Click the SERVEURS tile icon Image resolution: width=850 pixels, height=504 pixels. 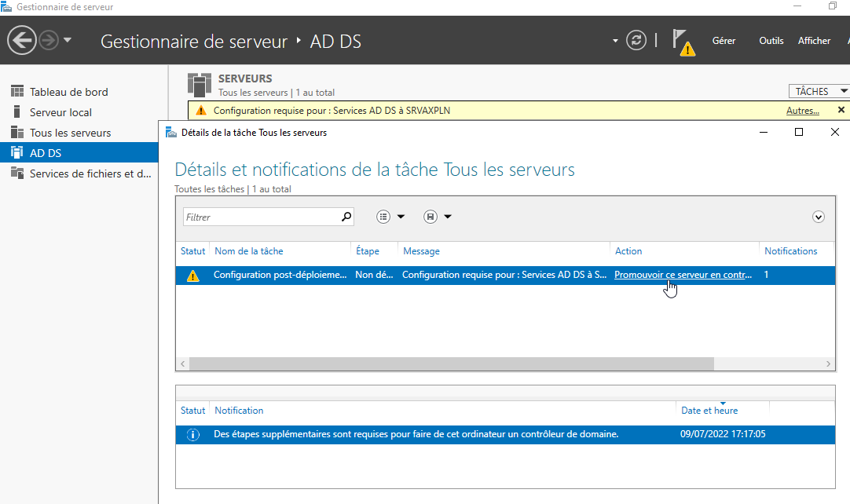pyautogui.click(x=200, y=85)
